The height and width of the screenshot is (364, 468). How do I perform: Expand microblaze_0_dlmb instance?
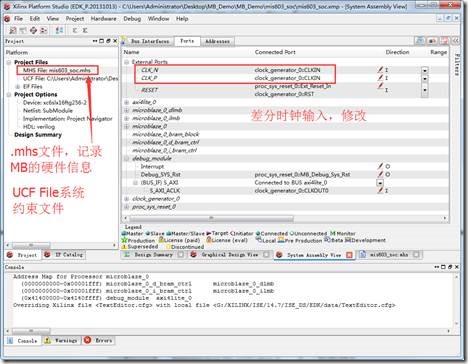pos(127,110)
